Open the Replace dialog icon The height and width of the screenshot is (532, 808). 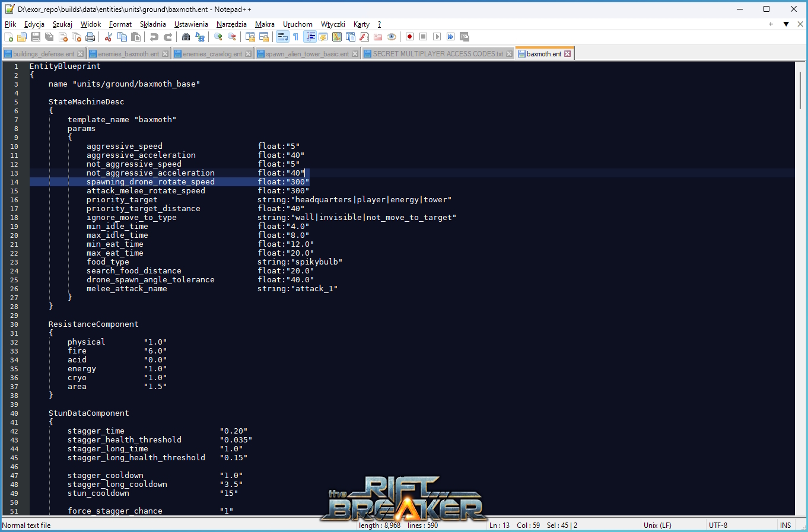tap(200, 37)
